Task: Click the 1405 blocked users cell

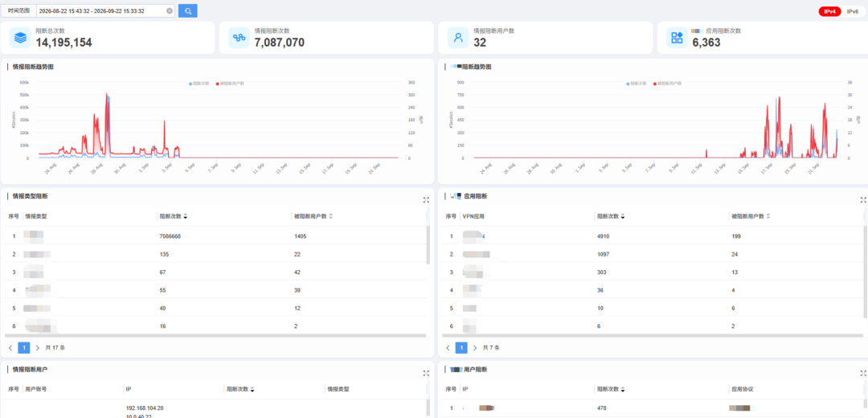Action: click(x=301, y=236)
